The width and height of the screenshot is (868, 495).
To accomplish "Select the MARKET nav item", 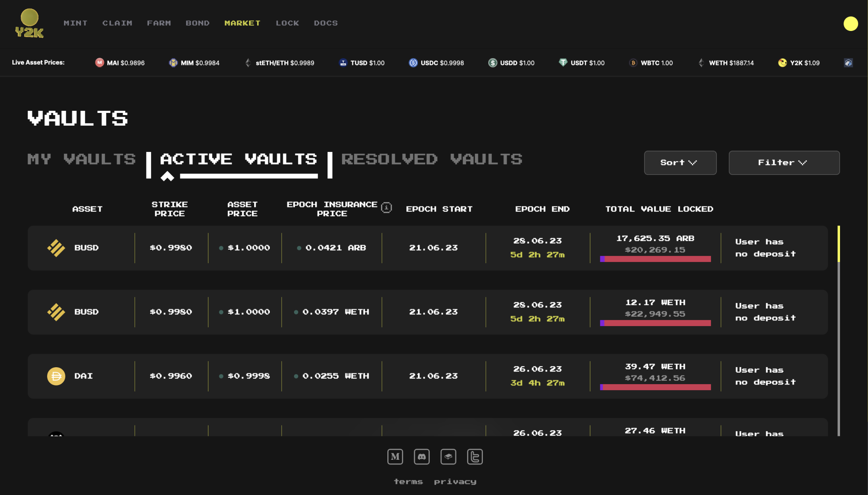I will (x=242, y=23).
